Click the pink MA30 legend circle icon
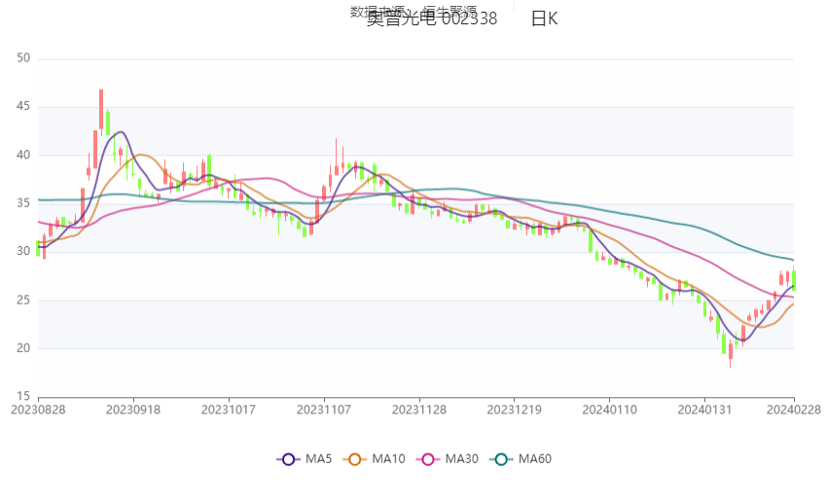 click(x=428, y=459)
